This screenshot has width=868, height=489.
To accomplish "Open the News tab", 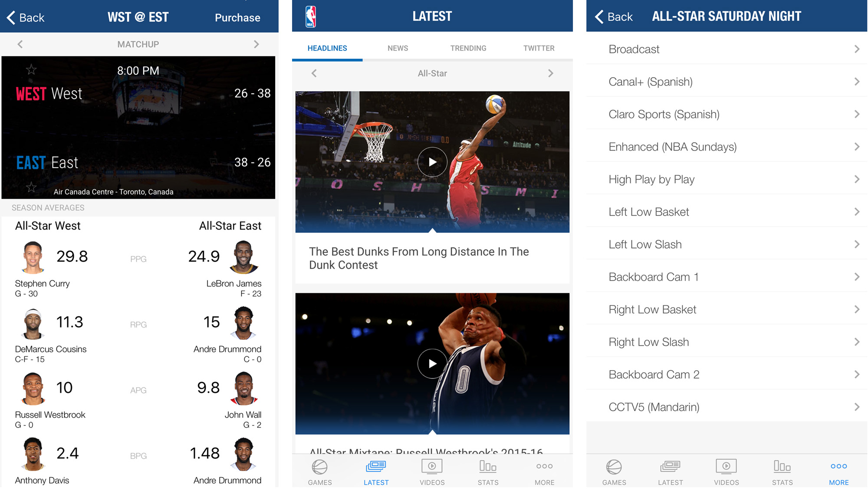I will pyautogui.click(x=398, y=48).
